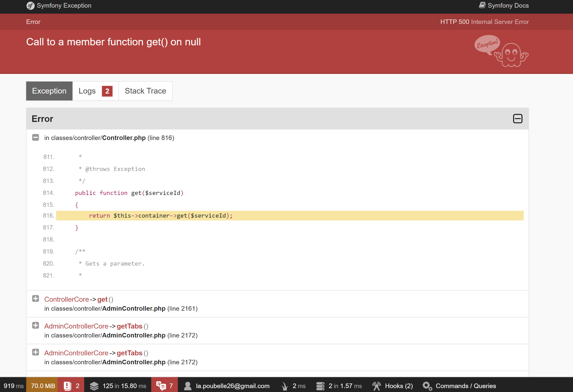The image size is (573, 392).
Task: Collapse the Error panel with minus toggle
Action: 517,119
